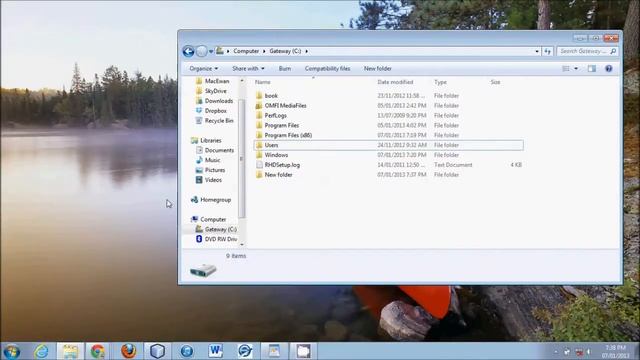Screen dimensions: 640x360
Task: Click Compatibility files button
Action: [x=327, y=69]
